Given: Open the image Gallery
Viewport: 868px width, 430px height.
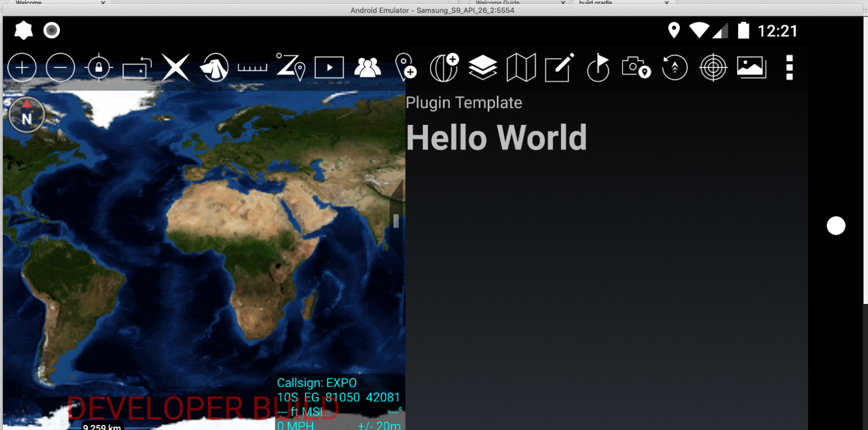Looking at the screenshot, I should point(751,67).
